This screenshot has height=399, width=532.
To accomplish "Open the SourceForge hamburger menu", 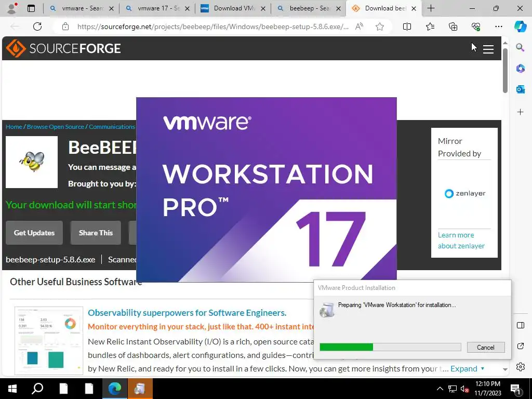I will [488, 49].
